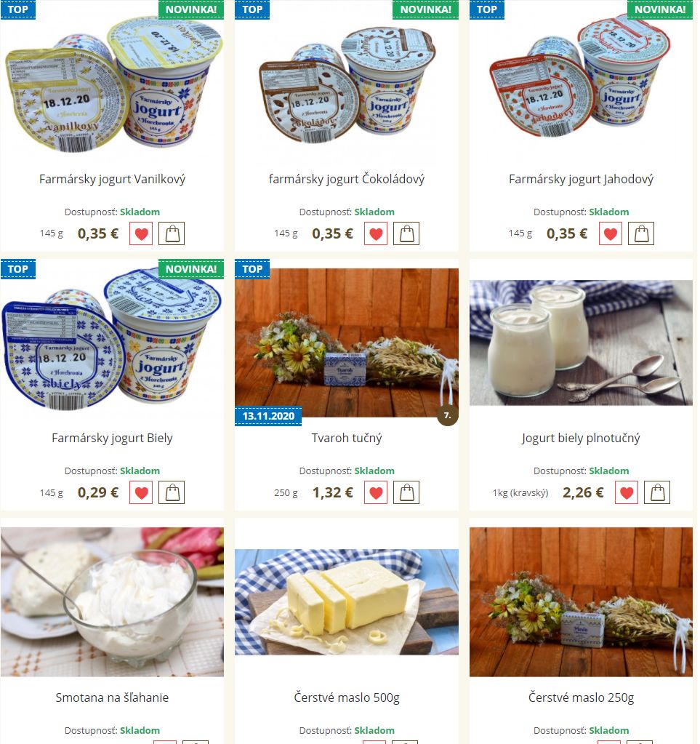Favorite the farmársky jogurt Čokoládový heart icon
Viewport: 700px width, 744px height.
tap(376, 233)
